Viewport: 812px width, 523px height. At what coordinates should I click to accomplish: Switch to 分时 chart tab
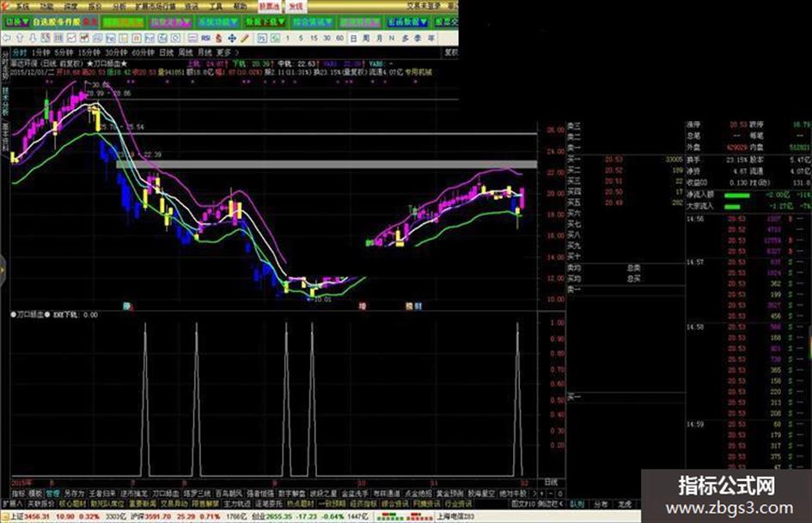[x=19, y=52]
